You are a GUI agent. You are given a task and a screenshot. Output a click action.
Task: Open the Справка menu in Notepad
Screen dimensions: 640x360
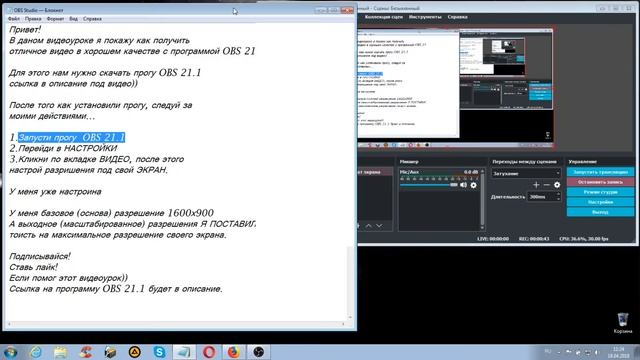(92, 19)
